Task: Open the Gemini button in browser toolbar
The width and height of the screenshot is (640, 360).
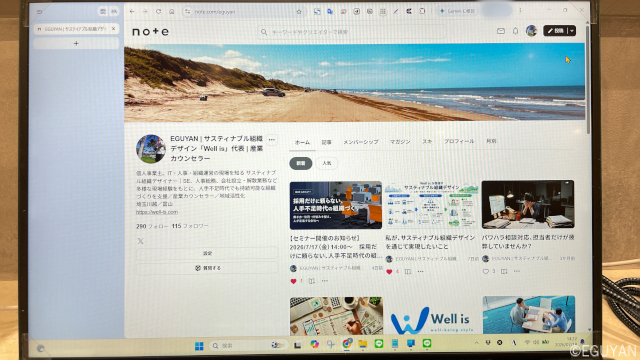Action: tap(457, 11)
